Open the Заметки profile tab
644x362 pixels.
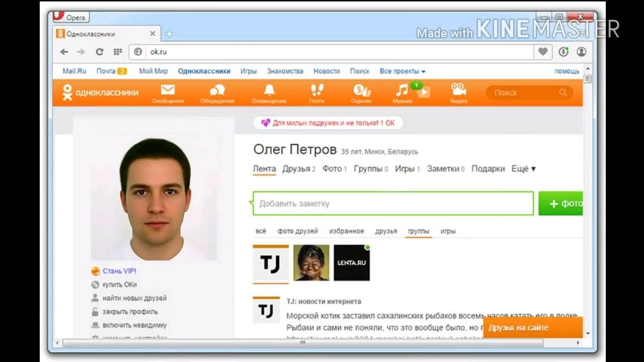(446, 169)
